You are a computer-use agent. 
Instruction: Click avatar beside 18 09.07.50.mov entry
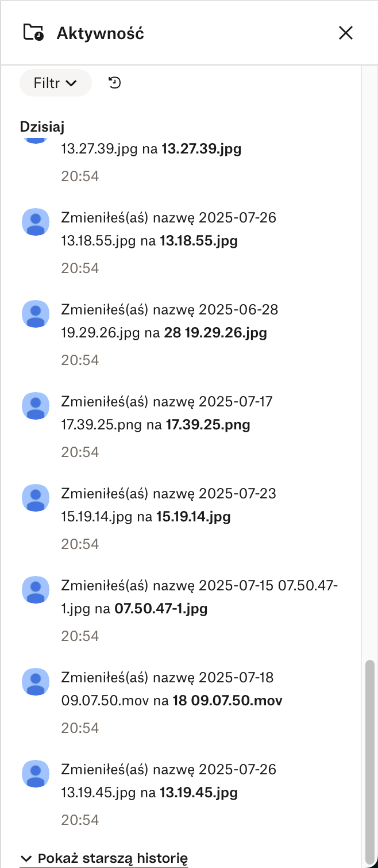[x=36, y=682]
